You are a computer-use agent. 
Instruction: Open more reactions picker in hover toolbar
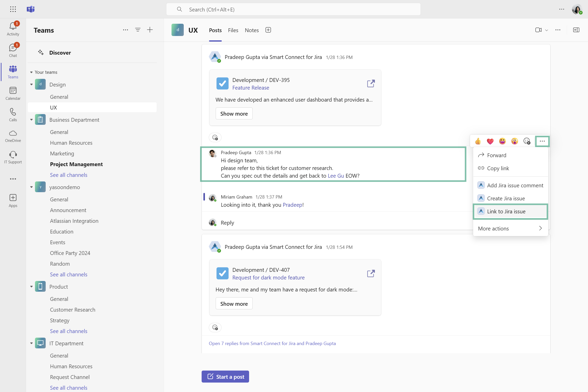527,141
